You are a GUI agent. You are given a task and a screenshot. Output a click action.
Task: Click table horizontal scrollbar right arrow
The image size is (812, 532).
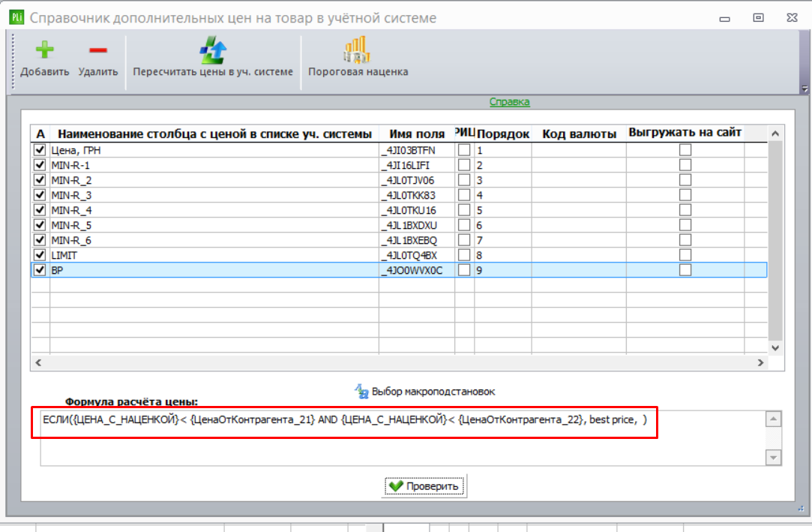click(x=760, y=362)
